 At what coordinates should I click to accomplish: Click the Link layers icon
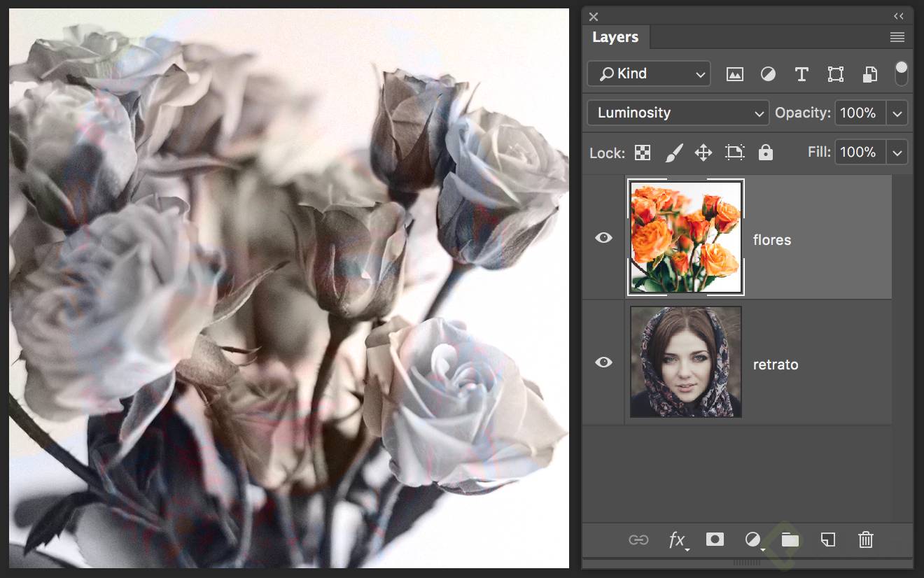638,540
